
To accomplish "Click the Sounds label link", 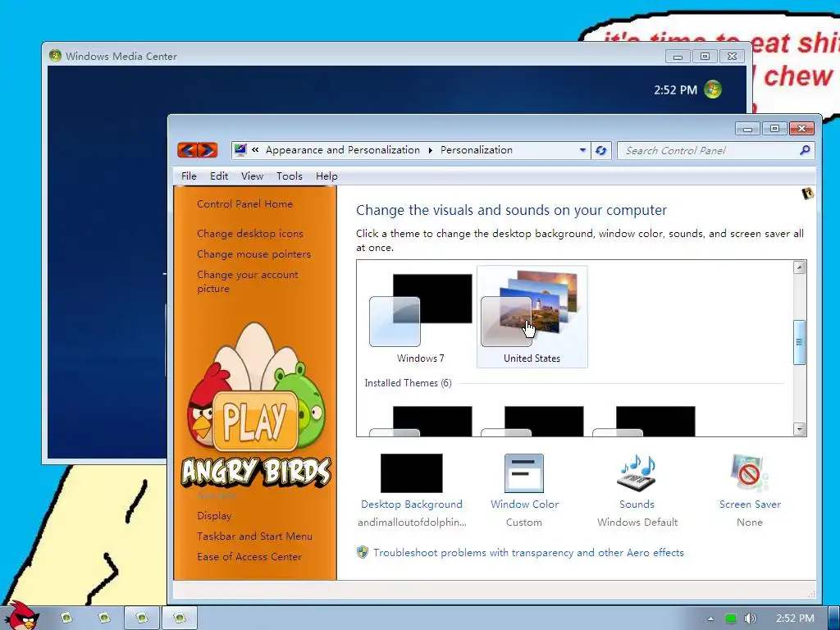I will point(637,504).
